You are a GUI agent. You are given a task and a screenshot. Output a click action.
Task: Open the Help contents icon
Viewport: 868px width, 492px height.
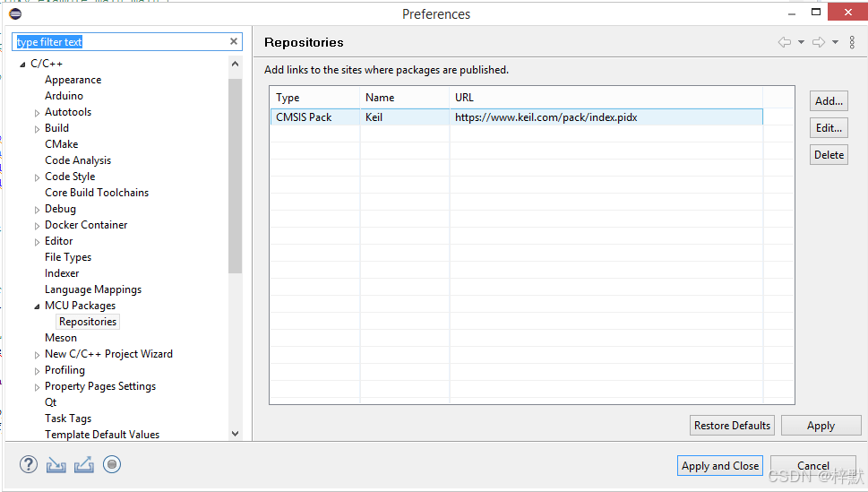point(29,464)
